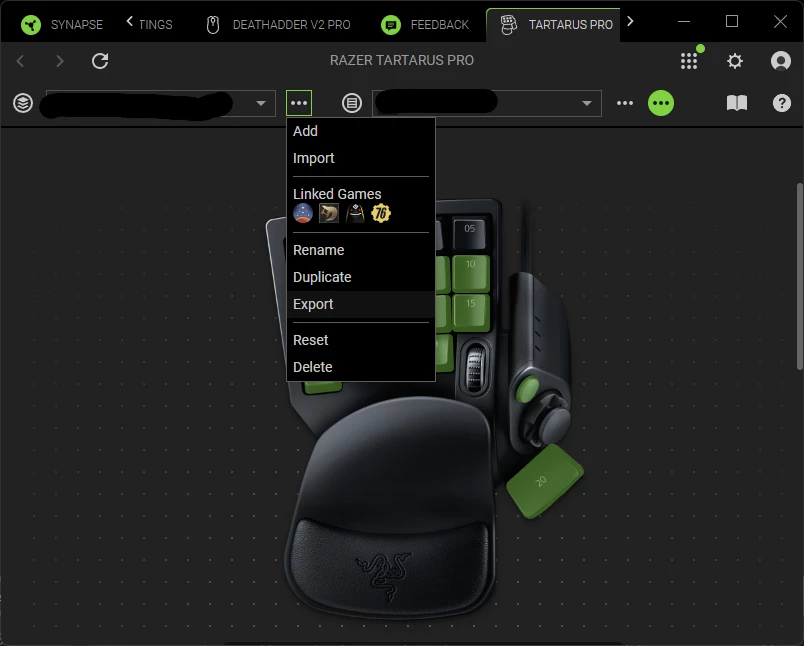Select key 05 on the keypad
Image resolution: width=804 pixels, height=646 pixels.
[x=470, y=233]
